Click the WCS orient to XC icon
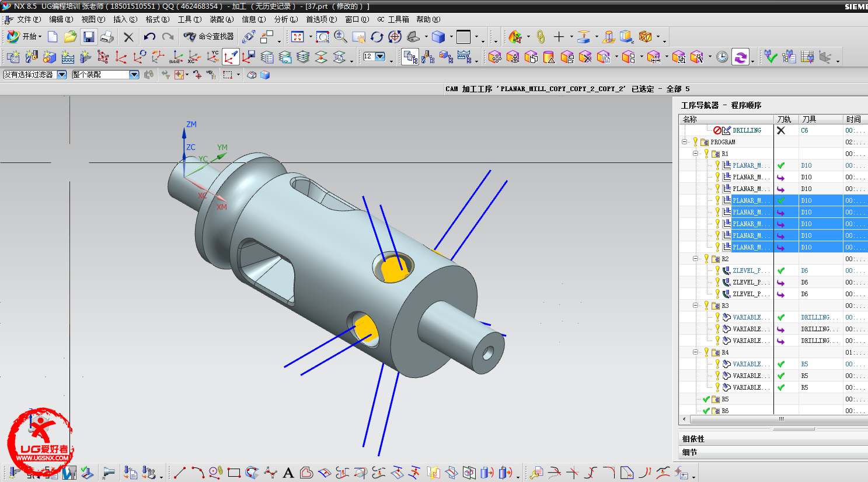 click(194, 57)
